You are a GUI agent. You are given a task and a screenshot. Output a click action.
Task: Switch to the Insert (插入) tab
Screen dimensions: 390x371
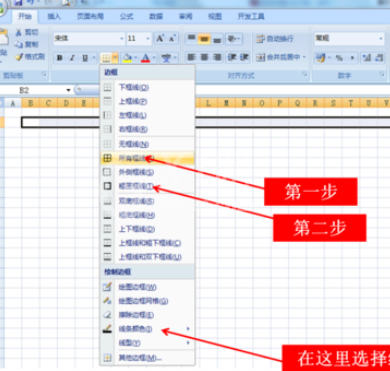click(54, 16)
